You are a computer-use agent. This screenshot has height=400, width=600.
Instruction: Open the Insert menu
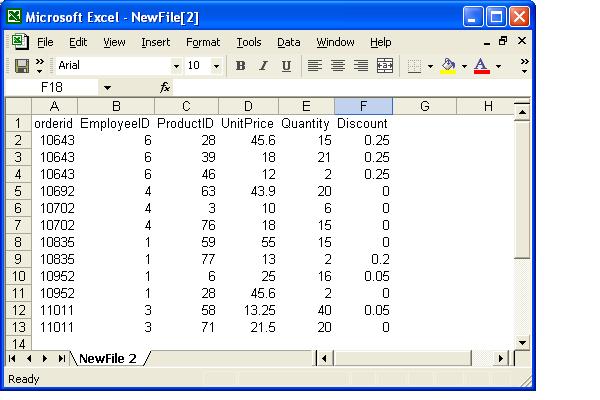coord(155,42)
